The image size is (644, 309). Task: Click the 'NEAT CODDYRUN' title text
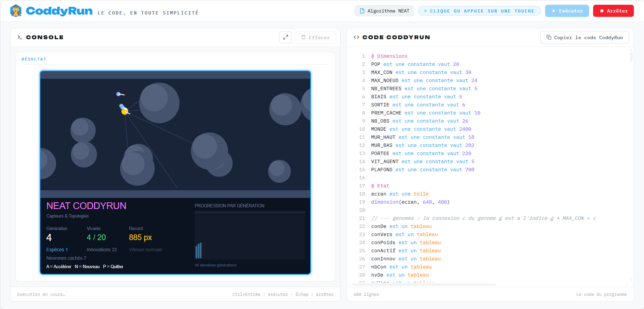point(86,206)
